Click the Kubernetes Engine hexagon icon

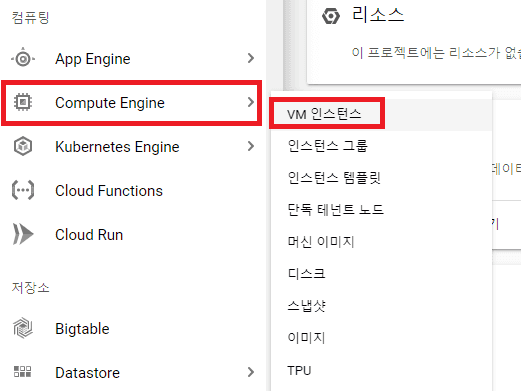(23, 146)
